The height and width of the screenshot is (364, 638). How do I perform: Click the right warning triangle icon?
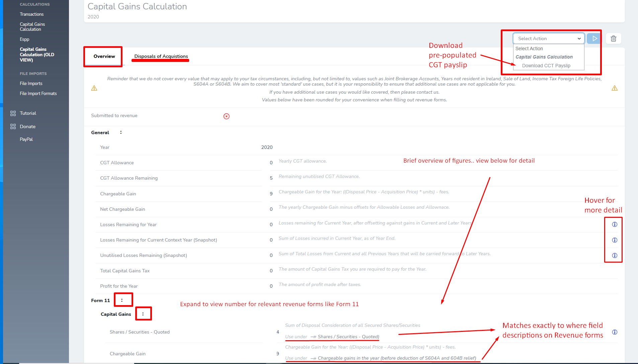615,88
